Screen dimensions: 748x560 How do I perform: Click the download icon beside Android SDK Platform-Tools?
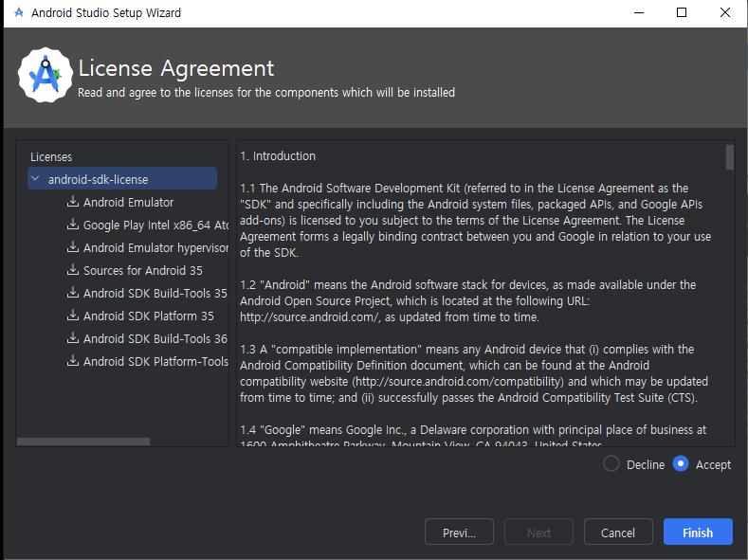click(72, 361)
